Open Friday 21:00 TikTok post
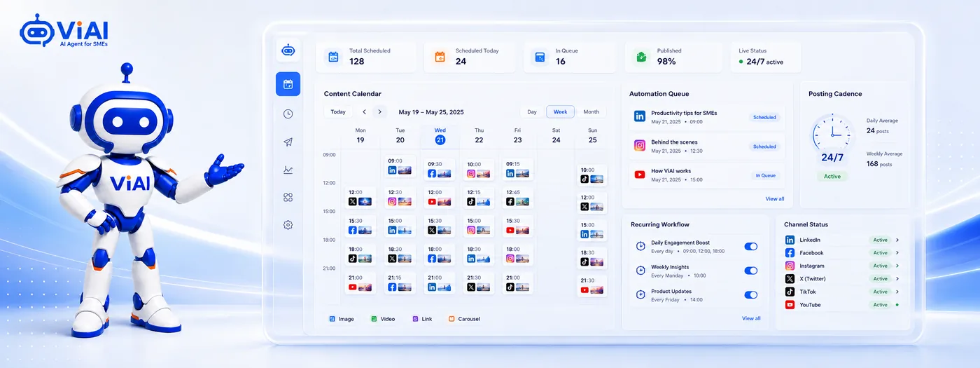Screen dimensions: 980x368 click(517, 282)
